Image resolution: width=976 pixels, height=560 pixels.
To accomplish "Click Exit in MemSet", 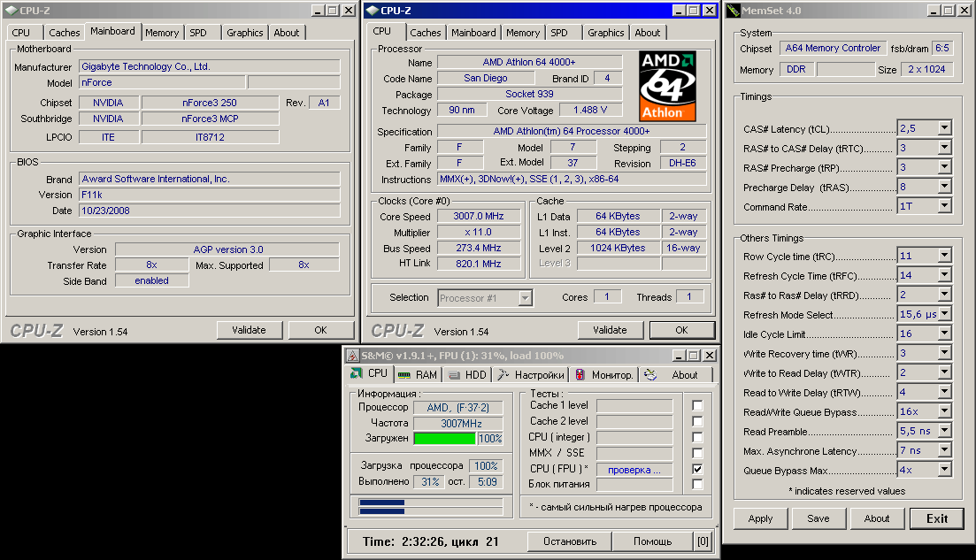I will pyautogui.click(x=937, y=518).
